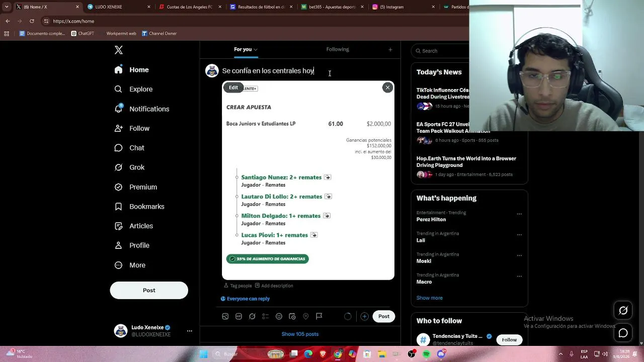
Task: Click the floating chat messages button
Action: [x=623, y=333]
